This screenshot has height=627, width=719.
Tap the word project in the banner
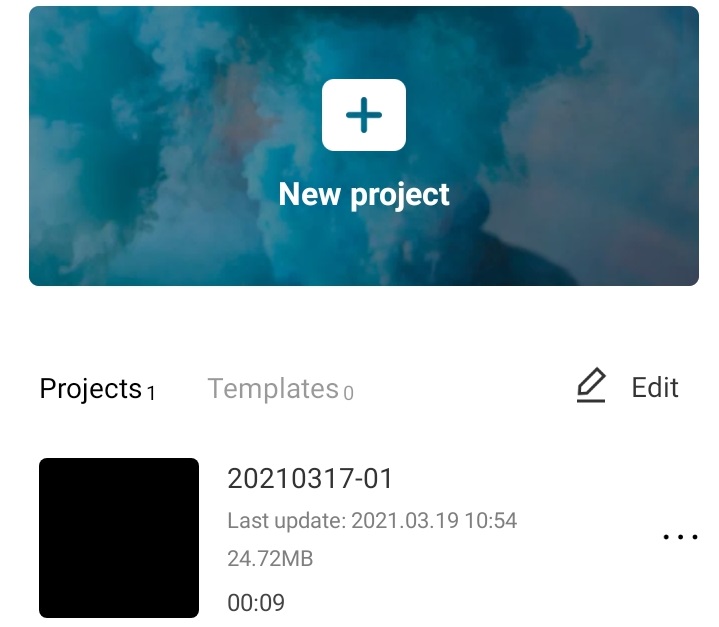[400, 196]
